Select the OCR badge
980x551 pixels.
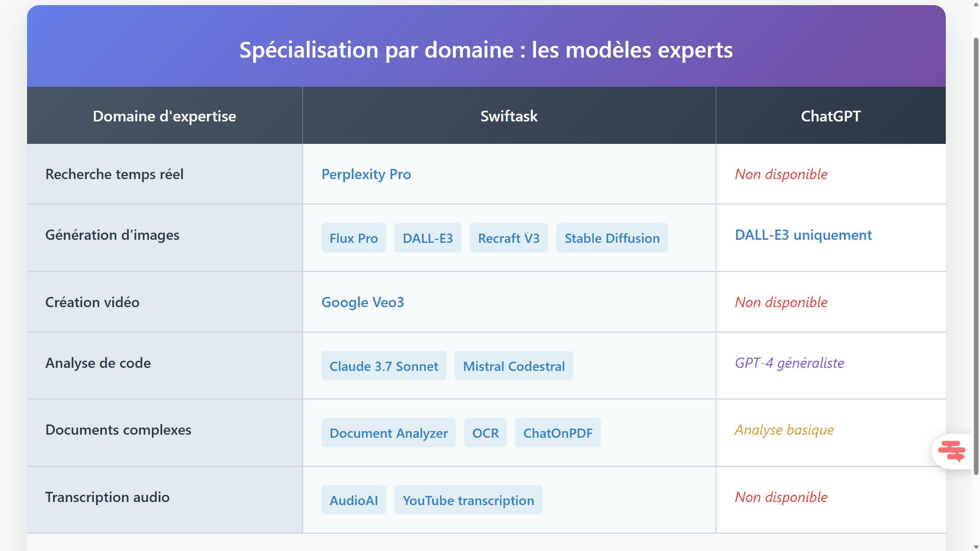pyautogui.click(x=485, y=433)
